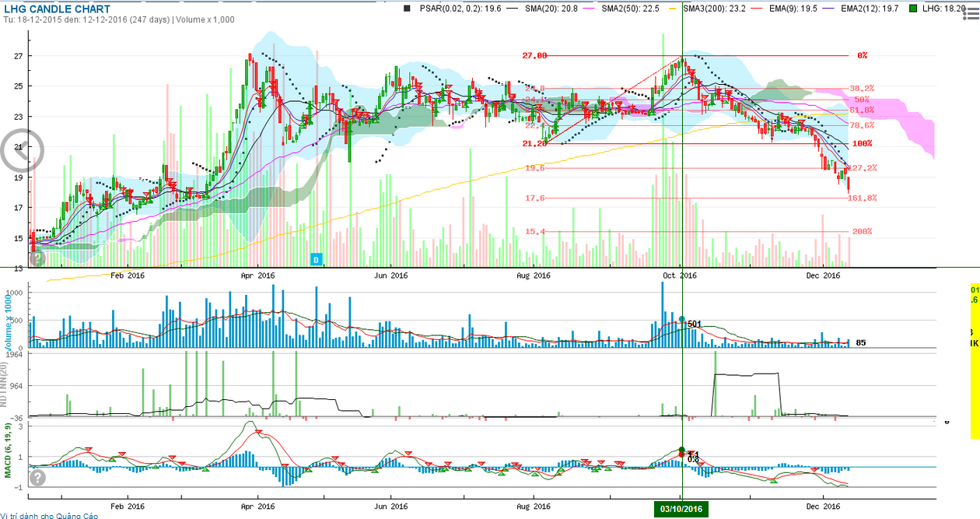Click the 21.20 Fibonacci price label
The image size is (980, 519).
(x=535, y=143)
